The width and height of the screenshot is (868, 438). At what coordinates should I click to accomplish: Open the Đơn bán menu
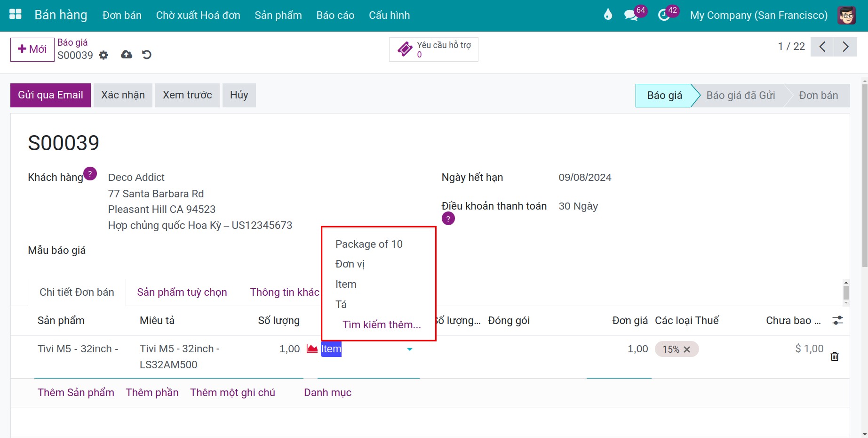click(122, 15)
